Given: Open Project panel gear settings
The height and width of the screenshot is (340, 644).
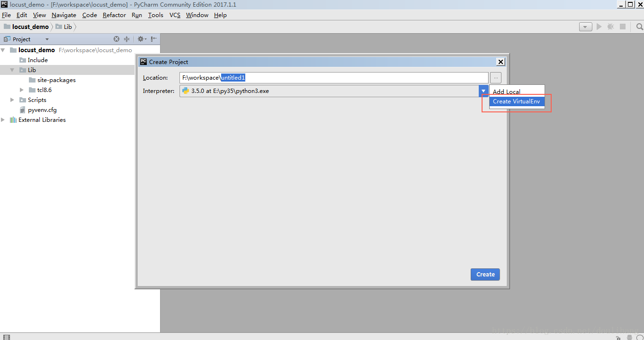Looking at the screenshot, I should pyautogui.click(x=142, y=39).
